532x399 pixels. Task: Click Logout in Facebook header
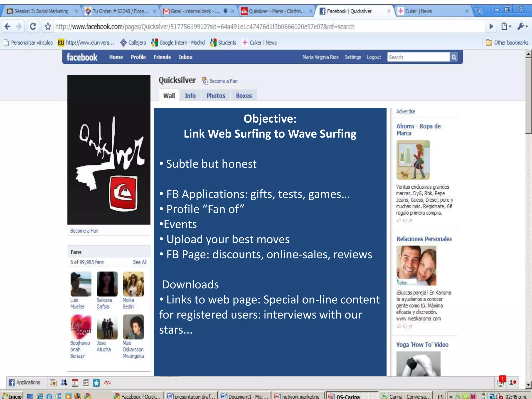[374, 57]
